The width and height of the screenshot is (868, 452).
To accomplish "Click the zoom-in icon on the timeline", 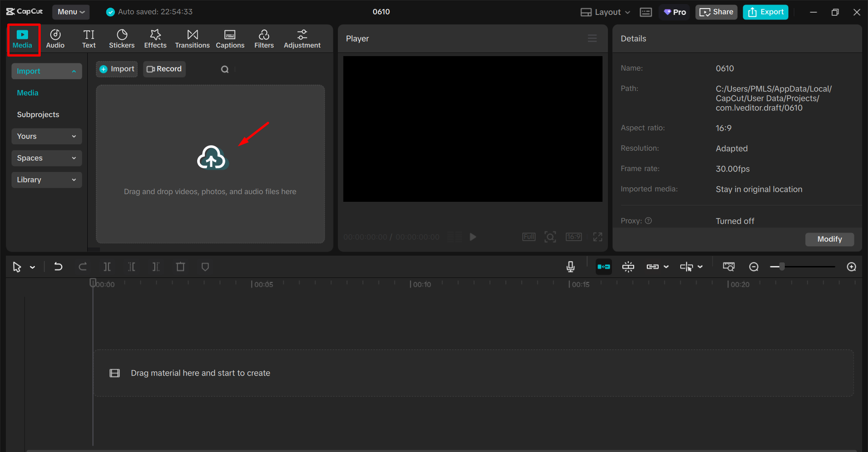I will tap(851, 266).
